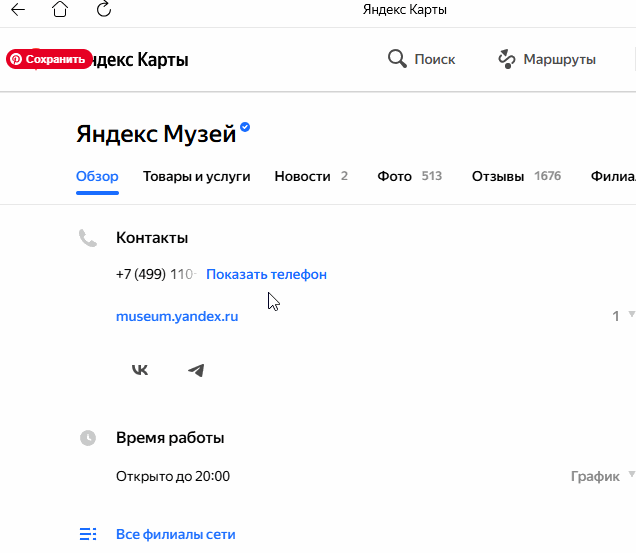Click the list icon beside Все филиалы сети
The width and height of the screenshot is (636, 553).
coord(88,534)
